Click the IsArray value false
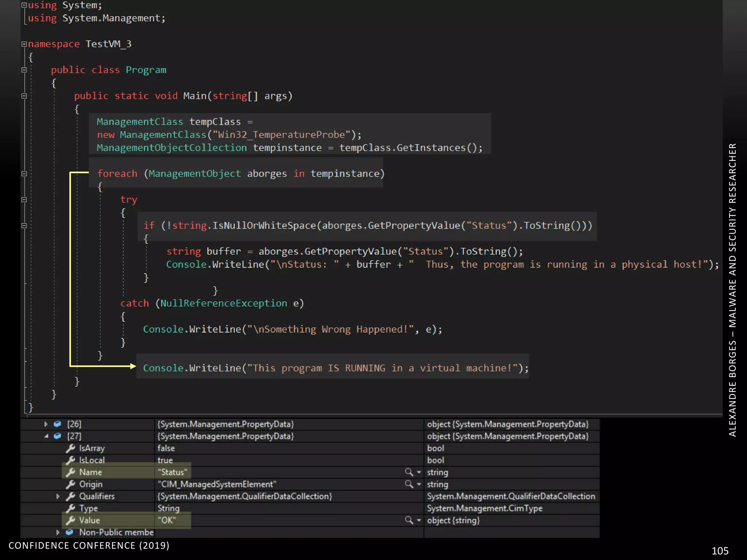 pos(166,448)
